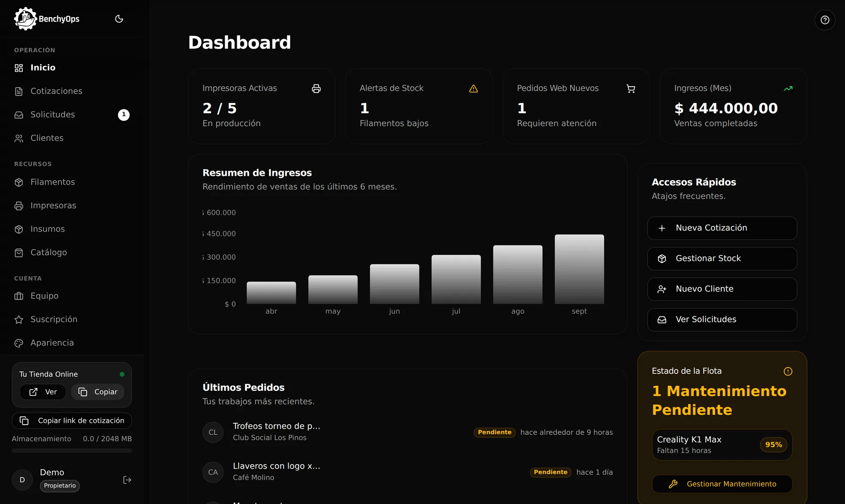The height and width of the screenshot is (504, 845).
Task: Click the D user avatar
Action: click(22, 480)
